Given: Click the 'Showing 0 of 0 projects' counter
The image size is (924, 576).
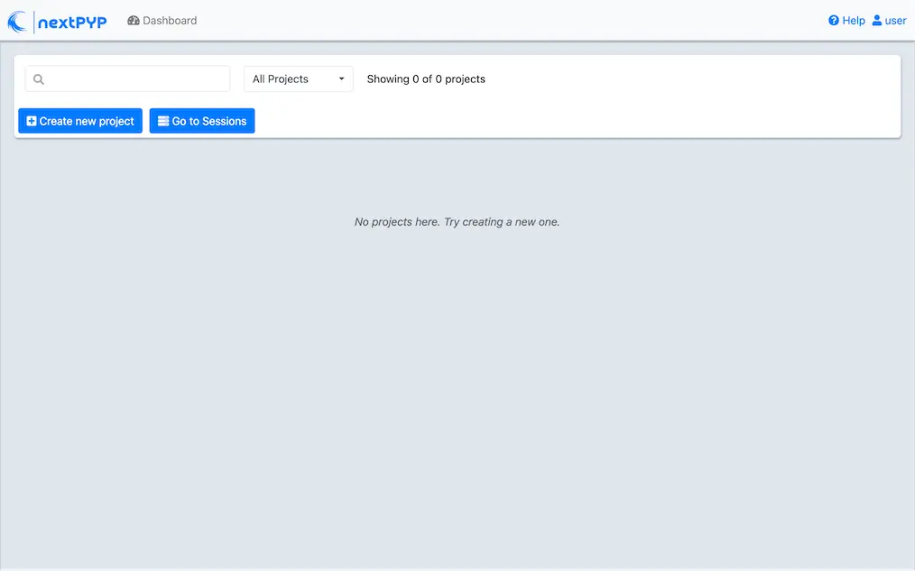Looking at the screenshot, I should pos(426,79).
